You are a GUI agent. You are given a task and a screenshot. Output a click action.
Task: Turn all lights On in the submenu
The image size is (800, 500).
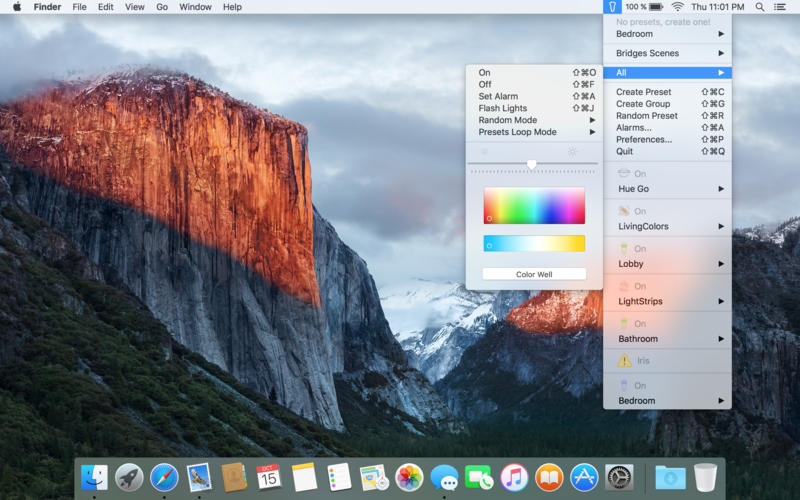point(485,73)
